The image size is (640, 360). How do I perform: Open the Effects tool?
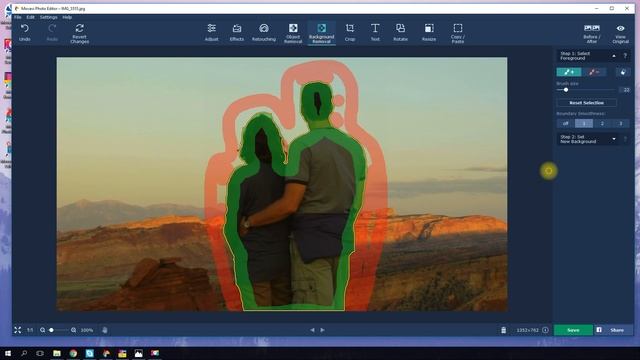tap(237, 33)
